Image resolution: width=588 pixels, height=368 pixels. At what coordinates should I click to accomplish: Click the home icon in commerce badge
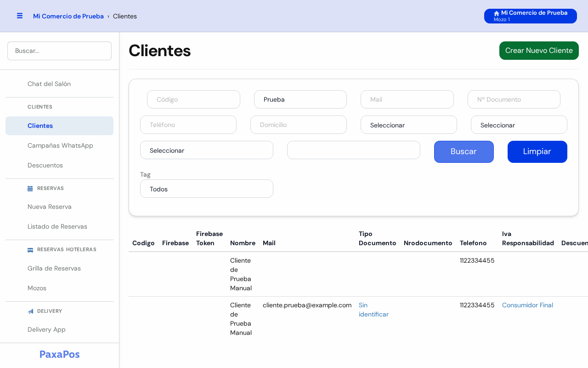(x=497, y=13)
